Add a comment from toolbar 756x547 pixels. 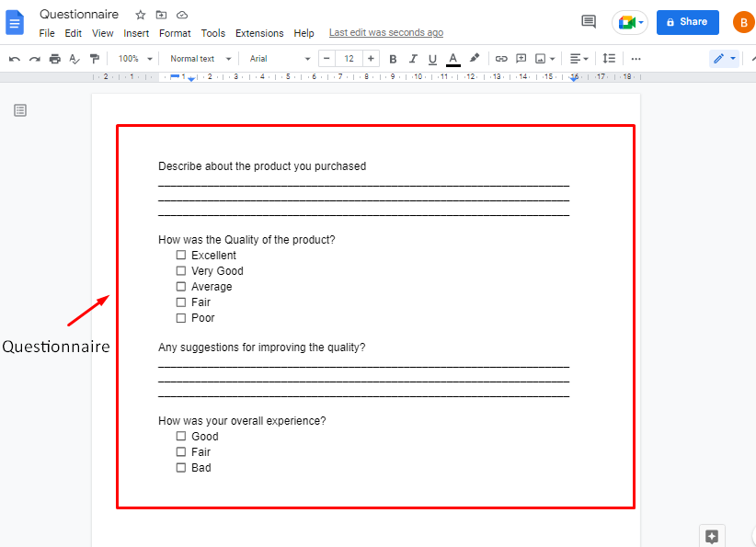tap(521, 59)
